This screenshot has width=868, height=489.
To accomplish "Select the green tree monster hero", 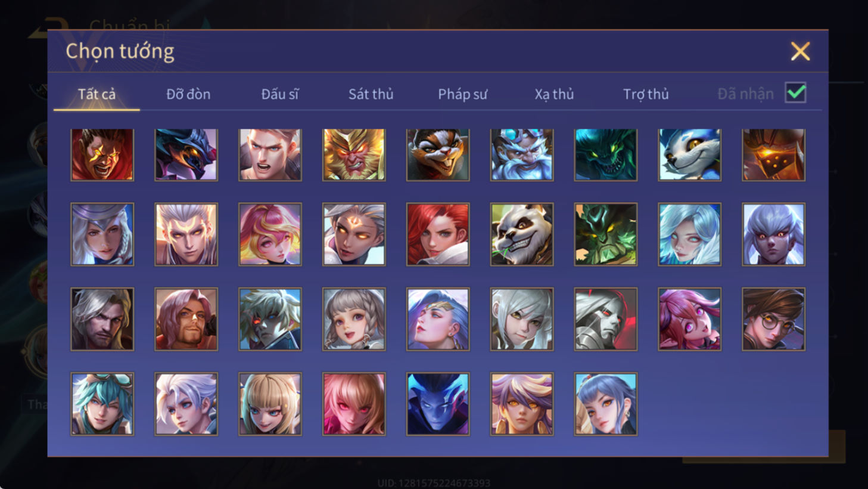I will coord(606,234).
